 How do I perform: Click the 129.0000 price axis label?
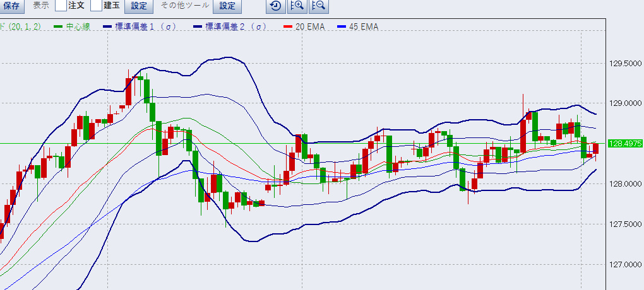tap(625, 103)
